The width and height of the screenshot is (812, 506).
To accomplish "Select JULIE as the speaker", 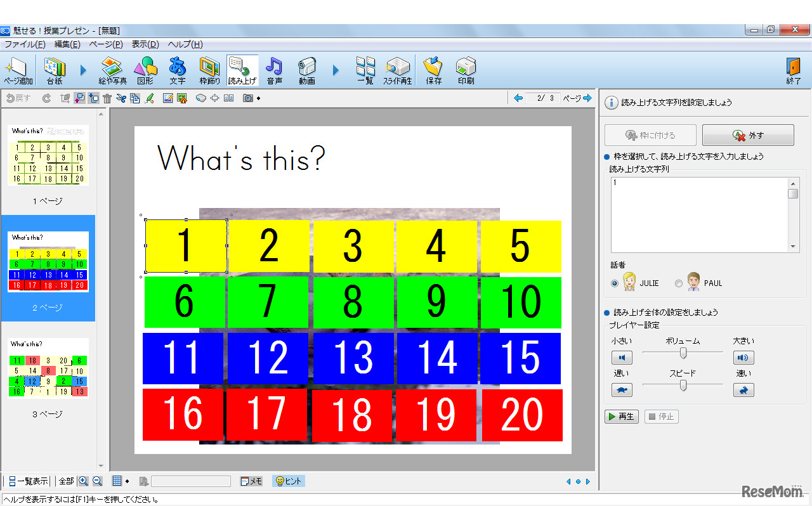I will coord(615,283).
